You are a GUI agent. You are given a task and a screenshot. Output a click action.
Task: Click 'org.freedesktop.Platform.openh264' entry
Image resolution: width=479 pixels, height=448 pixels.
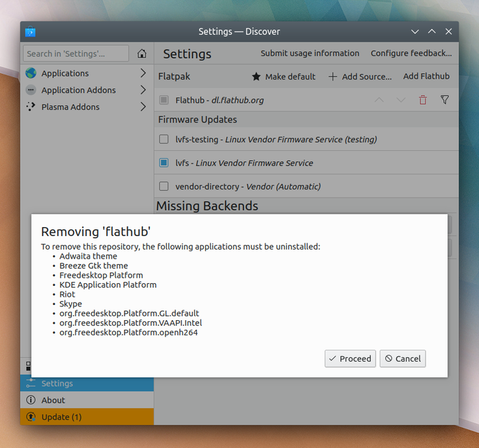pyautogui.click(x=129, y=332)
